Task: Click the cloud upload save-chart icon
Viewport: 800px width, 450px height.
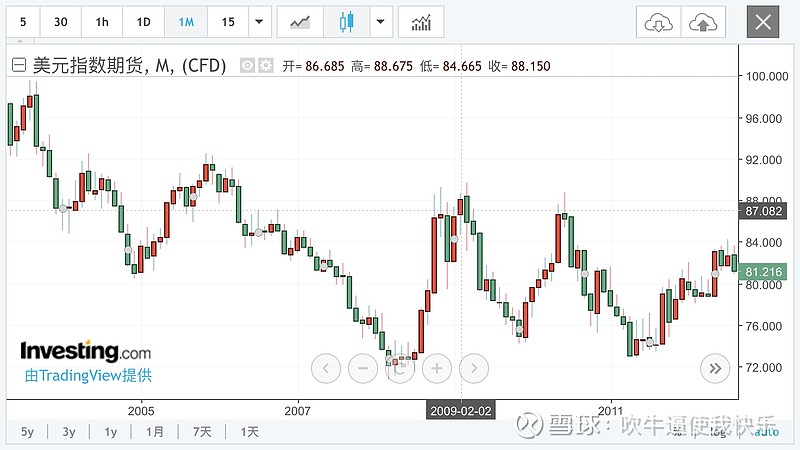Action: pyautogui.click(x=703, y=21)
